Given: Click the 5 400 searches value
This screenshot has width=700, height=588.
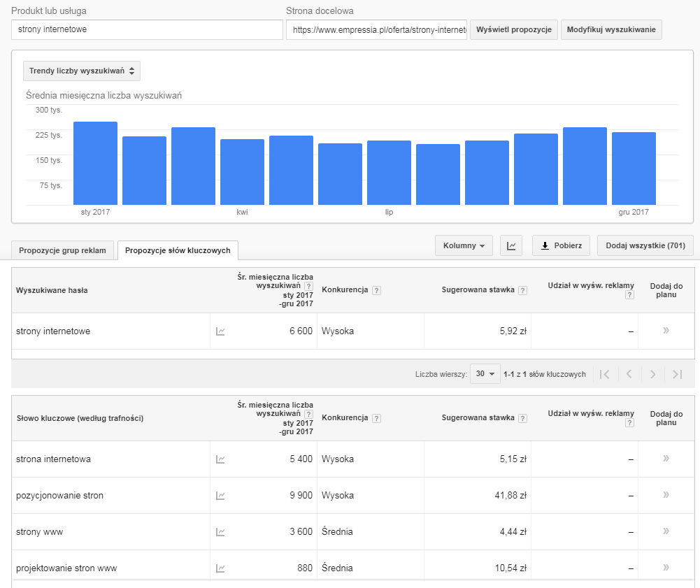Looking at the screenshot, I should coord(301,459).
